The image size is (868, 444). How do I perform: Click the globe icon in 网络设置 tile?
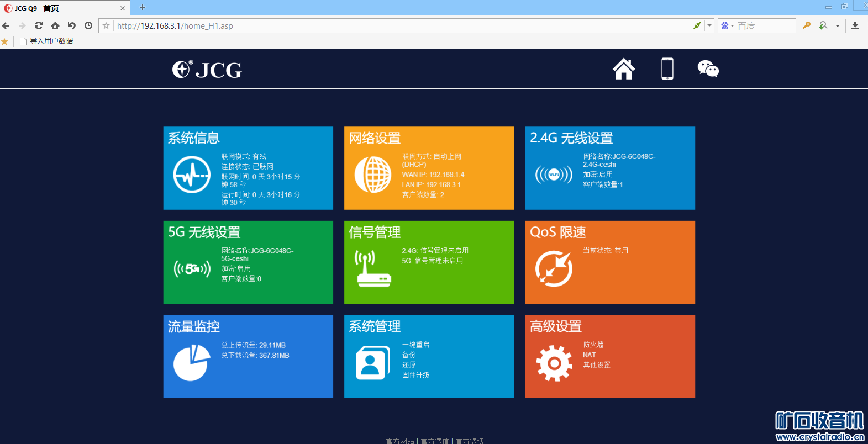tap(373, 175)
